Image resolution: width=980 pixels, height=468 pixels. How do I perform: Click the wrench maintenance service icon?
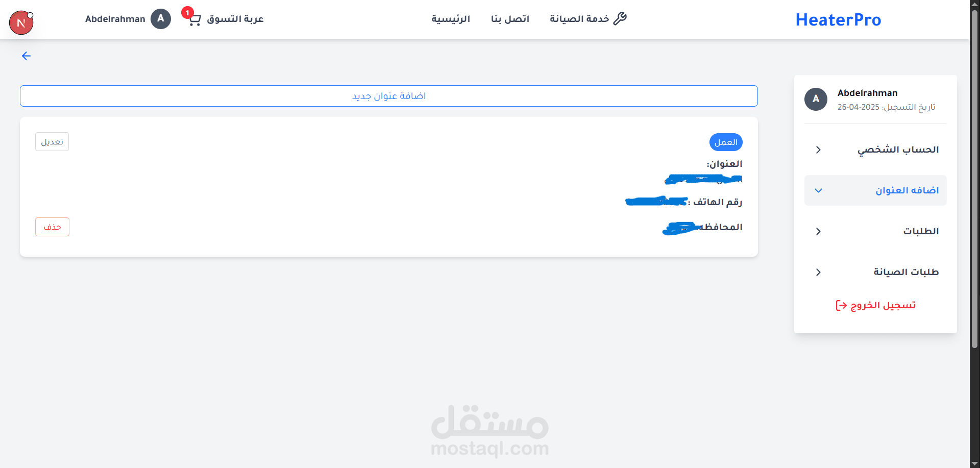pyautogui.click(x=620, y=18)
